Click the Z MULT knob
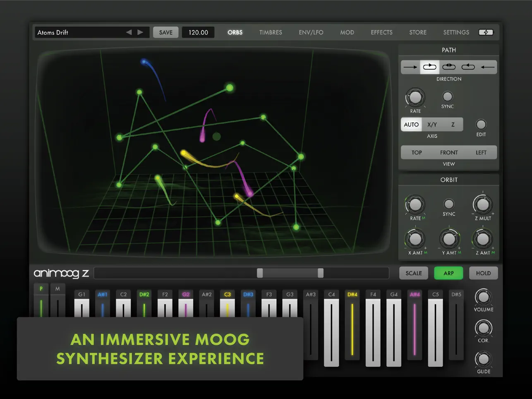 [x=483, y=204]
